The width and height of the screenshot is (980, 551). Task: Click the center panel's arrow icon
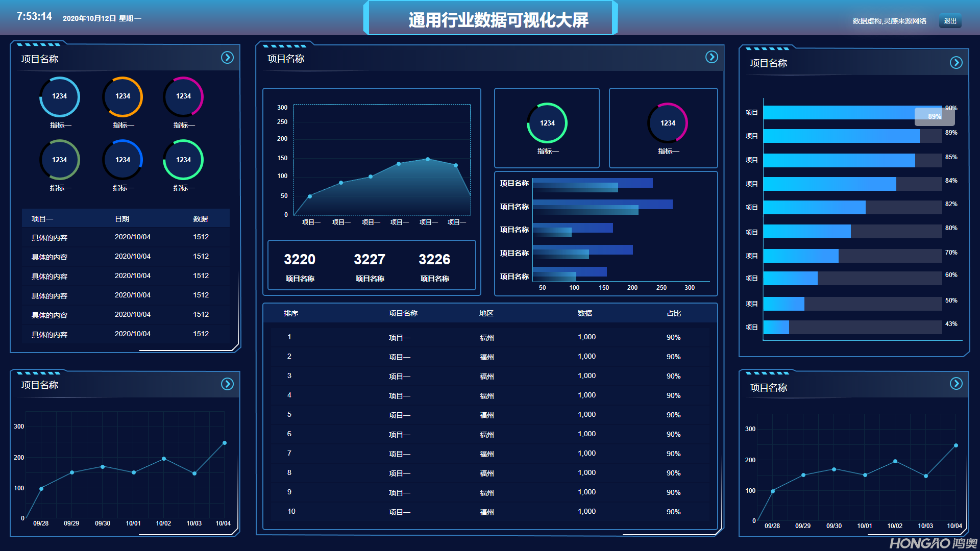712,57
